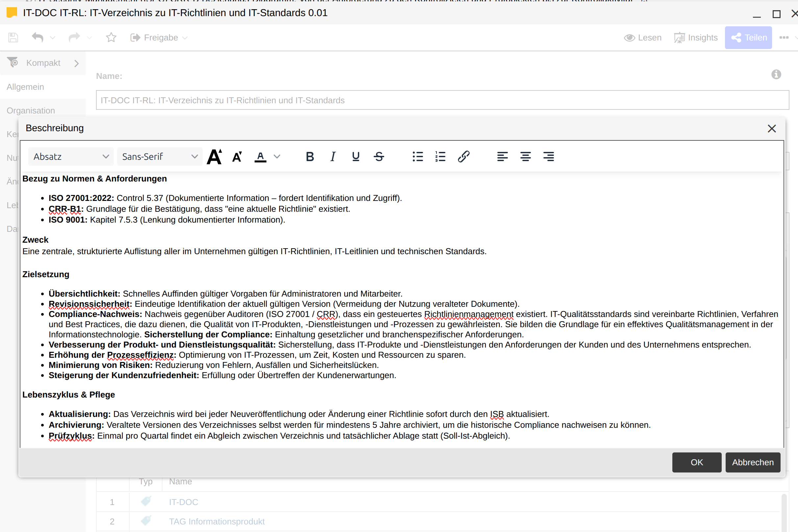Screen dimensions: 798x532
Task: Open the Sans-Serif font dropdown
Action: point(160,157)
